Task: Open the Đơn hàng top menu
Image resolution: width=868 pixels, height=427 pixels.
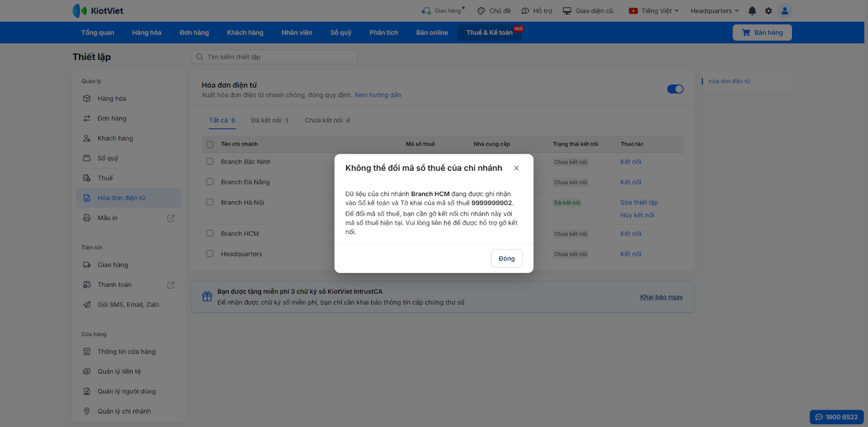Action: pos(194,33)
